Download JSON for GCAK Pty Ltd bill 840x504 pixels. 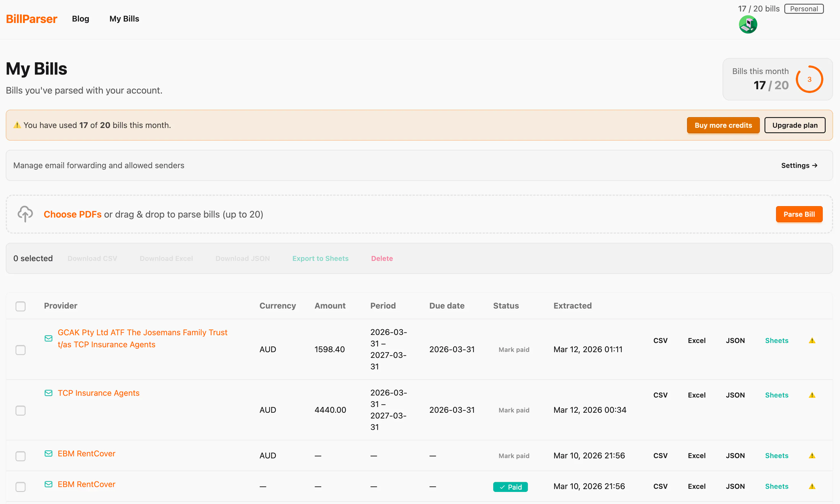click(735, 340)
